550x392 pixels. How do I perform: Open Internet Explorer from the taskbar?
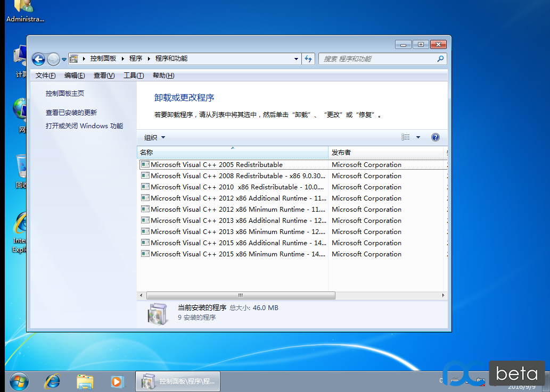52,381
